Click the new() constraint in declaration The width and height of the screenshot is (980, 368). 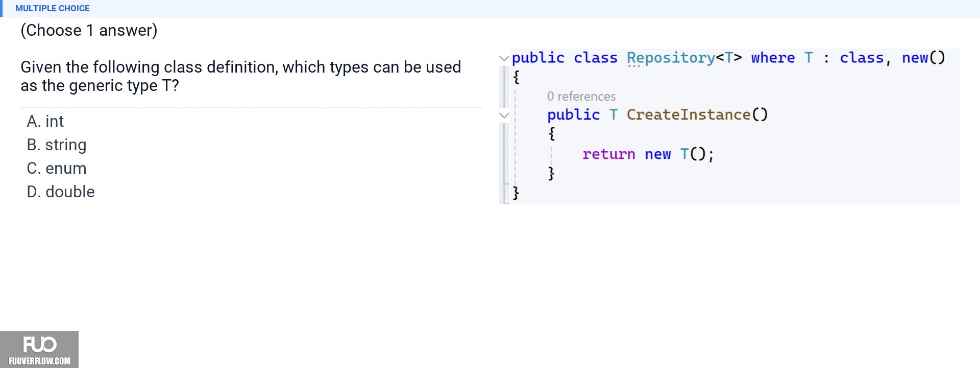(923, 58)
